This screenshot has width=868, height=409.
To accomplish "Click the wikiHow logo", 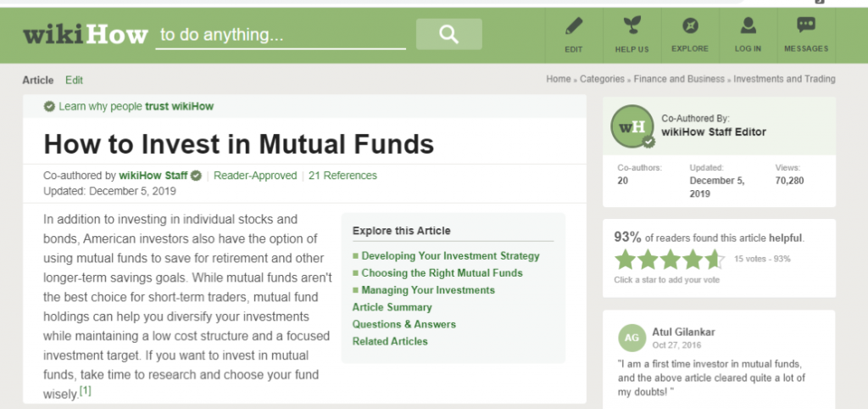I will (x=86, y=35).
